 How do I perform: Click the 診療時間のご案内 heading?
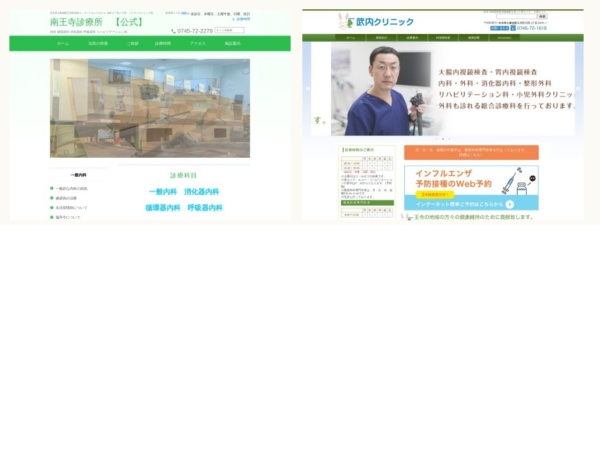pyautogui.click(x=359, y=150)
